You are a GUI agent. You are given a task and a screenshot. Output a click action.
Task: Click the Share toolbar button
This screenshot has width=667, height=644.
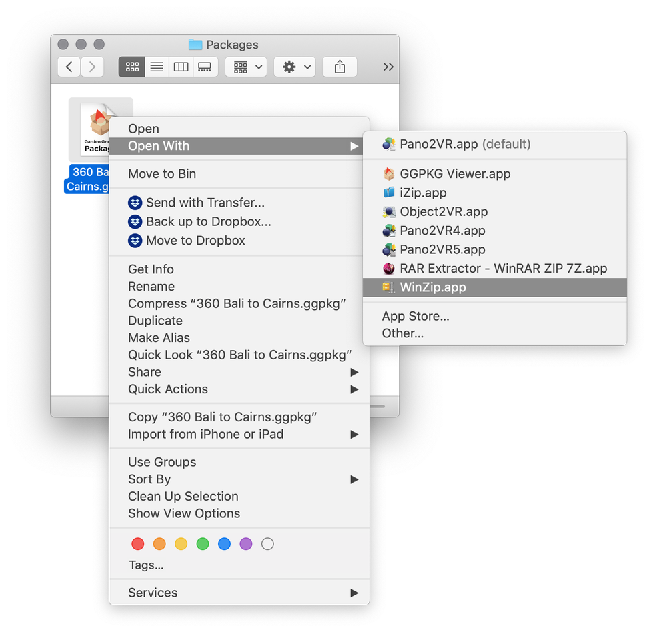[340, 67]
